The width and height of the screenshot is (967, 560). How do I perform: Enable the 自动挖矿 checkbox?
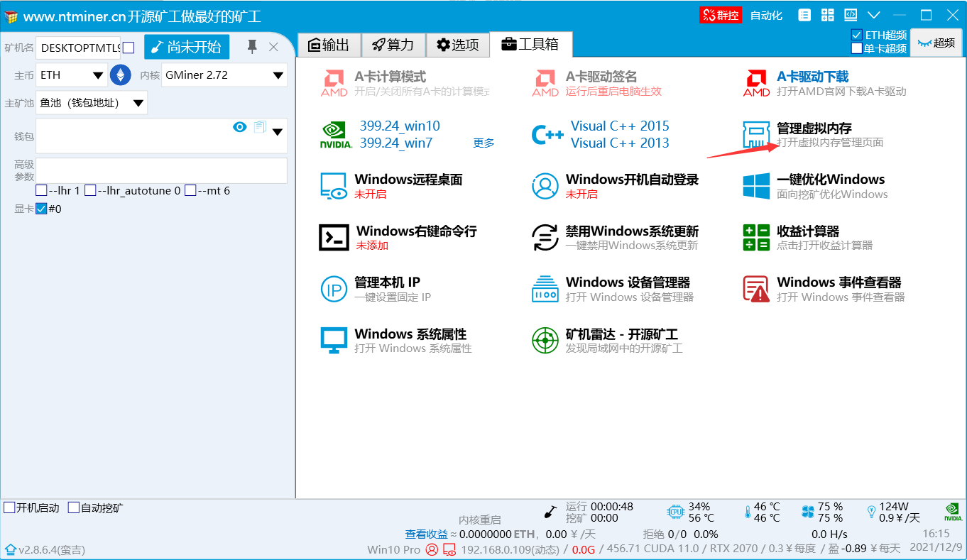click(74, 507)
